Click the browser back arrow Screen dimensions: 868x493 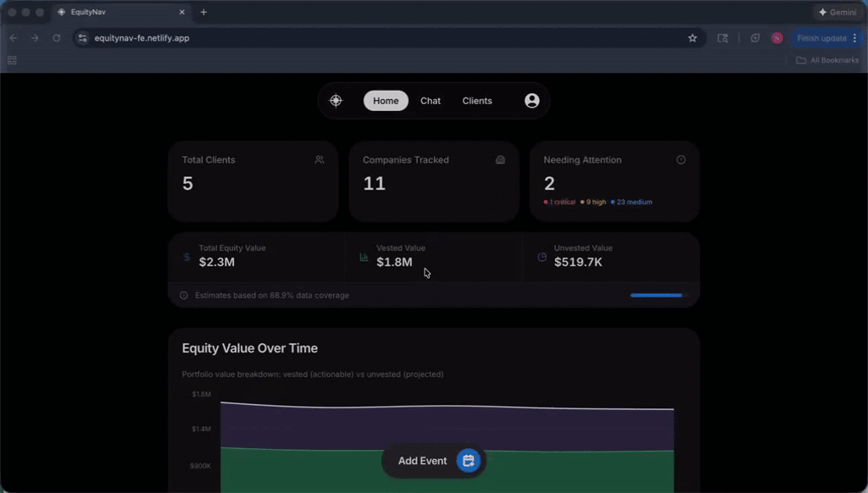coord(14,38)
